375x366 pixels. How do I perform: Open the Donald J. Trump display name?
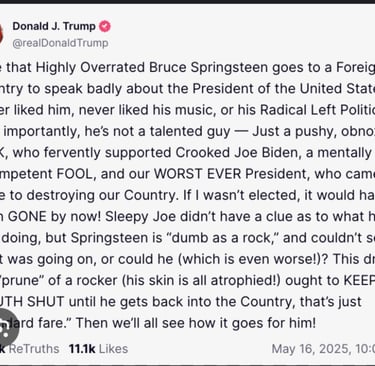(54, 26)
